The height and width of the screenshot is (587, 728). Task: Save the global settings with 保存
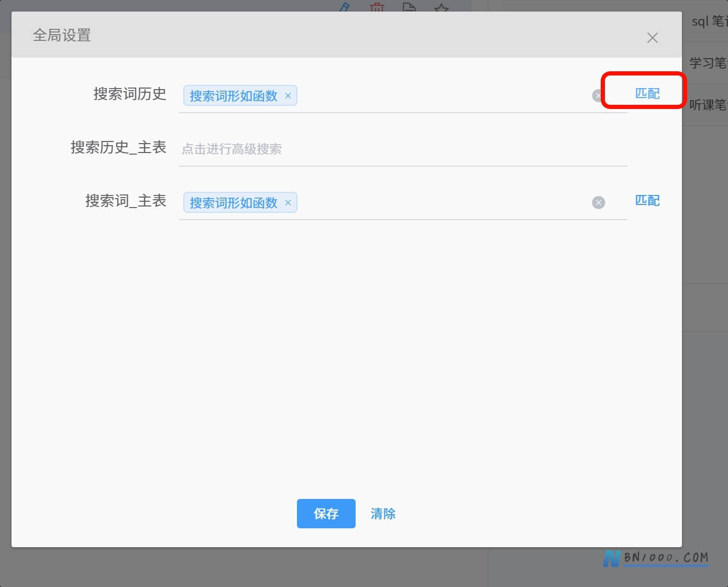tap(326, 514)
